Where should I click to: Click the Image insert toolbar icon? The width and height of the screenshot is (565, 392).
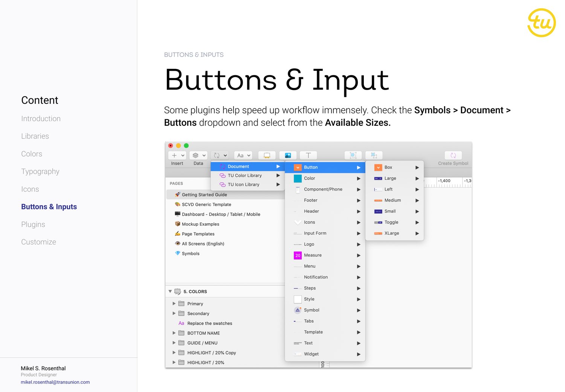coord(288,155)
